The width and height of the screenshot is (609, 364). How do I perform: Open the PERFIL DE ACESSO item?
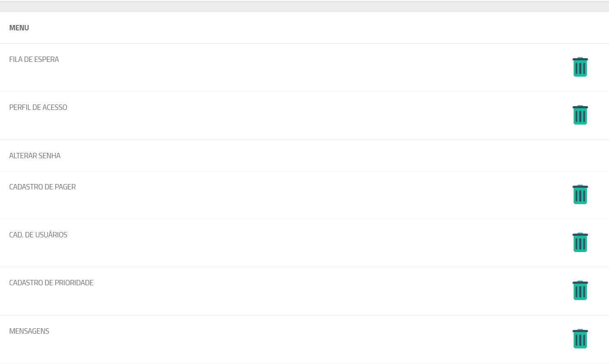38,107
